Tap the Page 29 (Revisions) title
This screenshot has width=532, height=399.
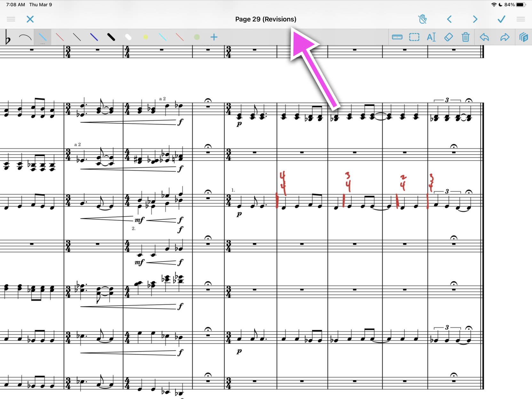[x=266, y=19]
